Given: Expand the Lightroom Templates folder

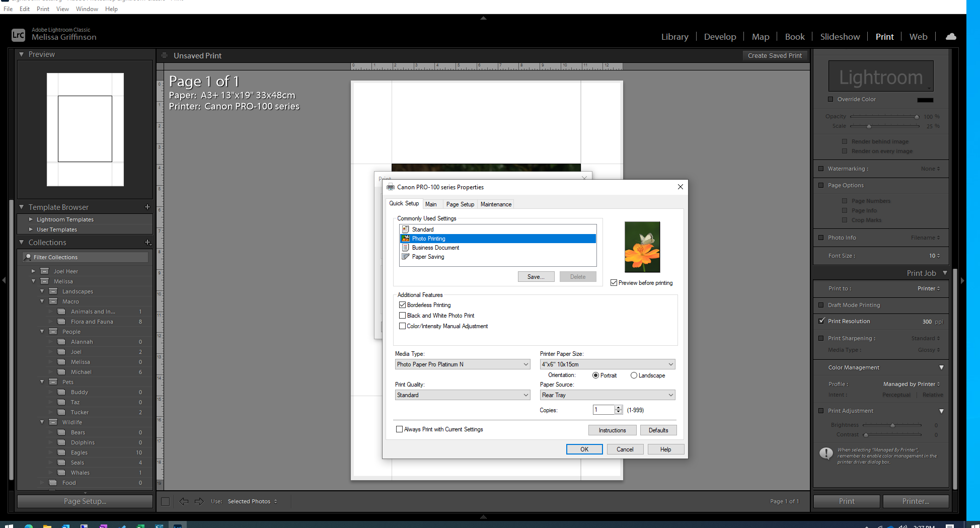Looking at the screenshot, I should click(31, 219).
